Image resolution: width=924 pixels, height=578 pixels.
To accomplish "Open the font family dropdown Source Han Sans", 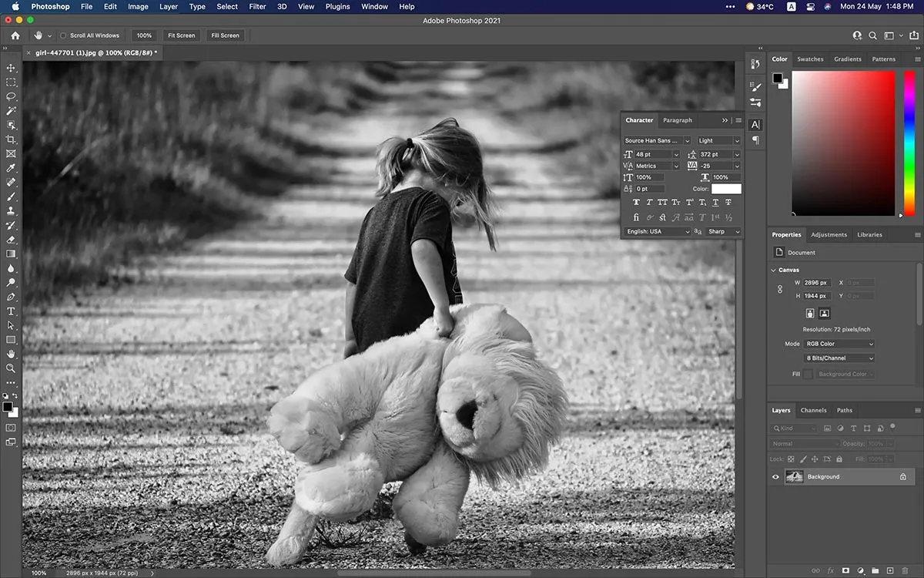I will tap(657, 141).
